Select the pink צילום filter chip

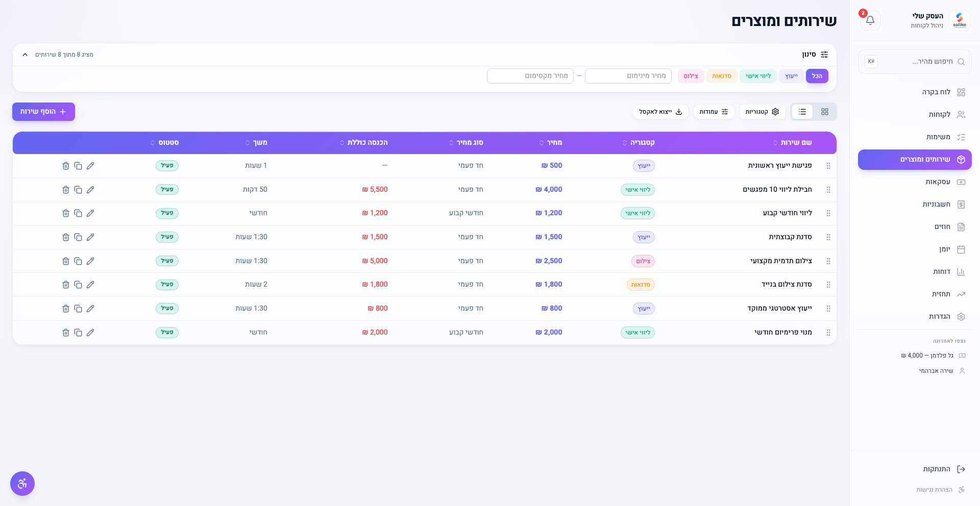(691, 76)
